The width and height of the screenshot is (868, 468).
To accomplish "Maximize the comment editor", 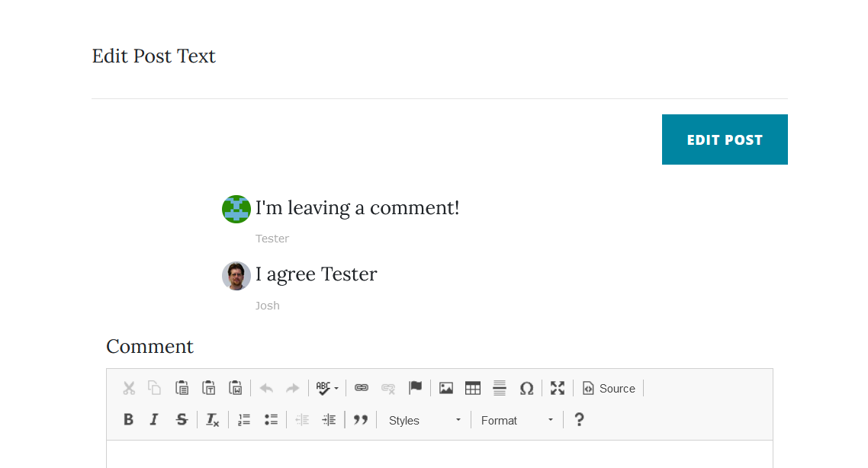I will tap(558, 388).
